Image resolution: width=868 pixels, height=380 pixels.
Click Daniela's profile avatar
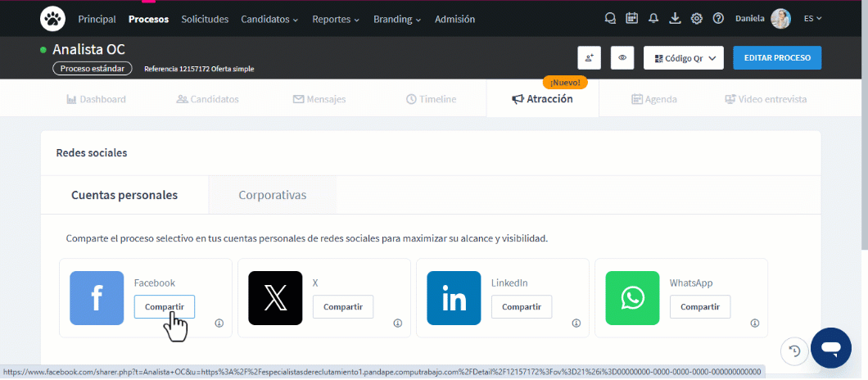pos(780,19)
